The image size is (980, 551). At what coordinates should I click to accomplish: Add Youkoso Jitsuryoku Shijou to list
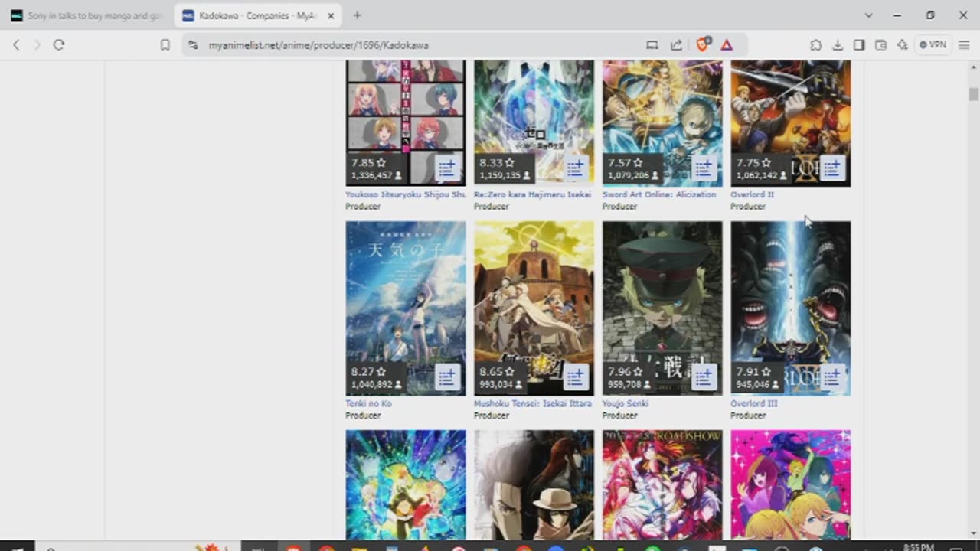447,168
